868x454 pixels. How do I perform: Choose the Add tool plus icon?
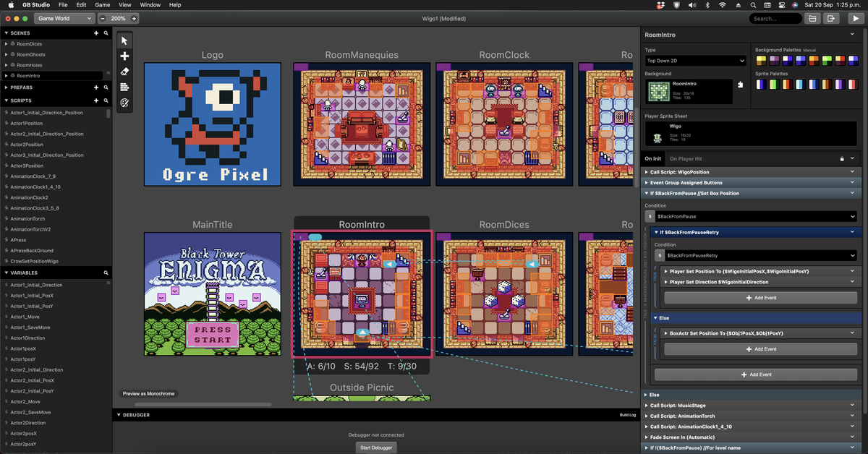click(124, 56)
